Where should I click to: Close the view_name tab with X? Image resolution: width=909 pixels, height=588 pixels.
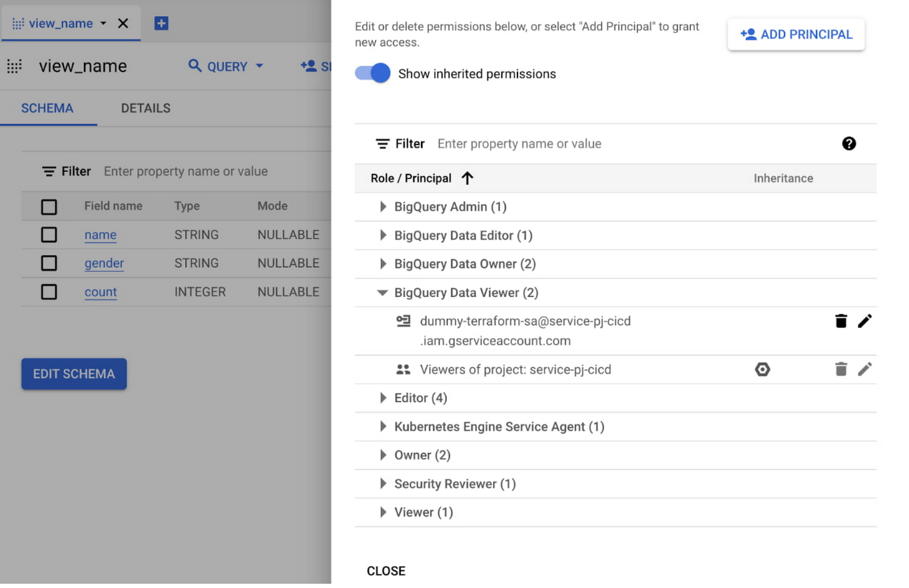point(123,23)
